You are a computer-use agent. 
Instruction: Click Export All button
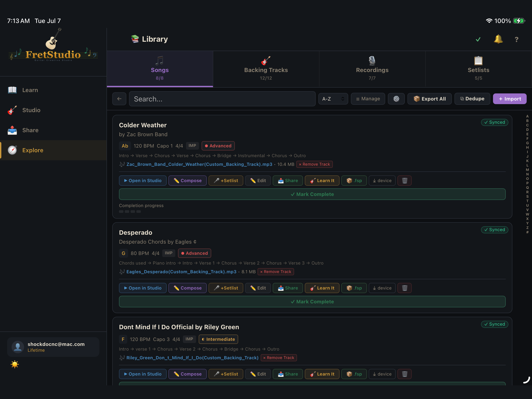429,99
